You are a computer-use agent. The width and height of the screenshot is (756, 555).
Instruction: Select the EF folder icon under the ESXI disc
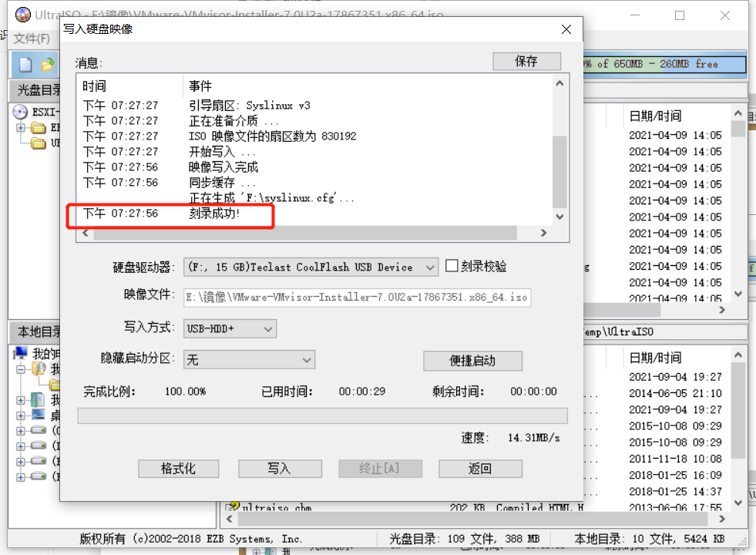point(39,128)
